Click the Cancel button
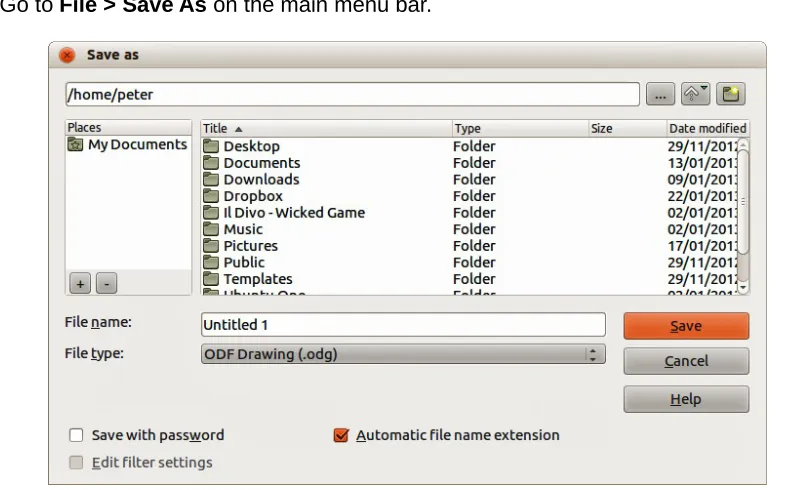790x490 pixels. 686,361
